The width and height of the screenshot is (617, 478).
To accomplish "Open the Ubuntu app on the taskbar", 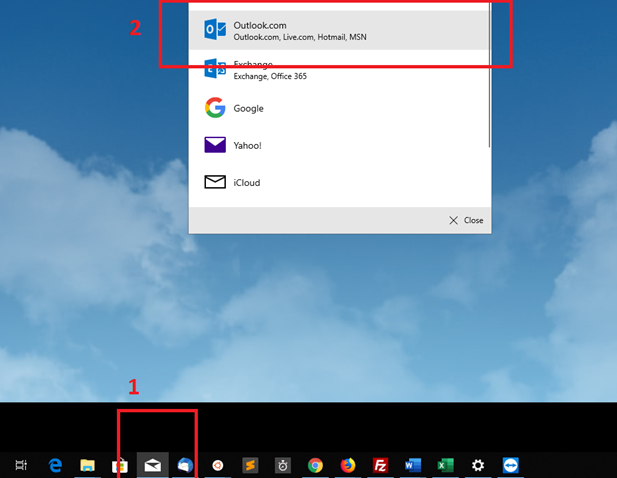I will 218,465.
